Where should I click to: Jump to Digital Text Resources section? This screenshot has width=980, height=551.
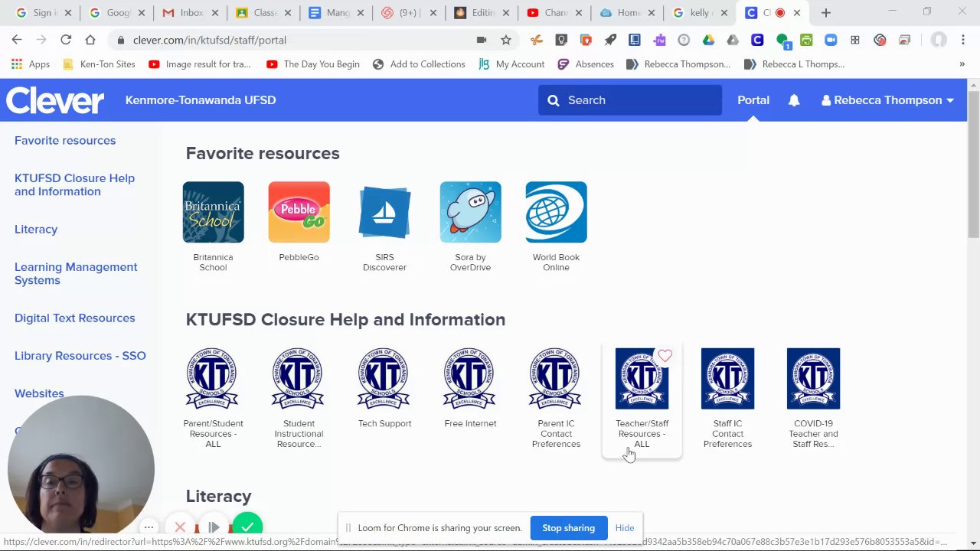pos(74,318)
